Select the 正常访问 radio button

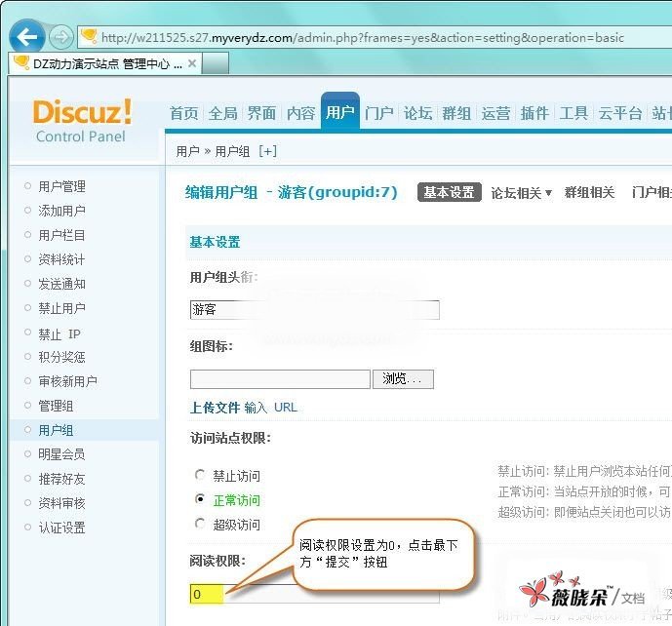201,500
